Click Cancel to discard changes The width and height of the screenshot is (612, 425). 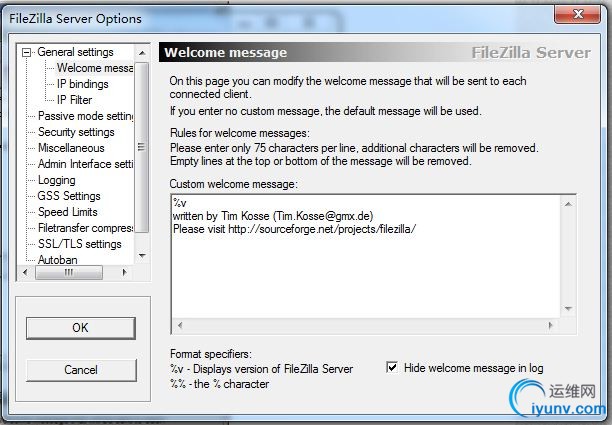tap(81, 370)
